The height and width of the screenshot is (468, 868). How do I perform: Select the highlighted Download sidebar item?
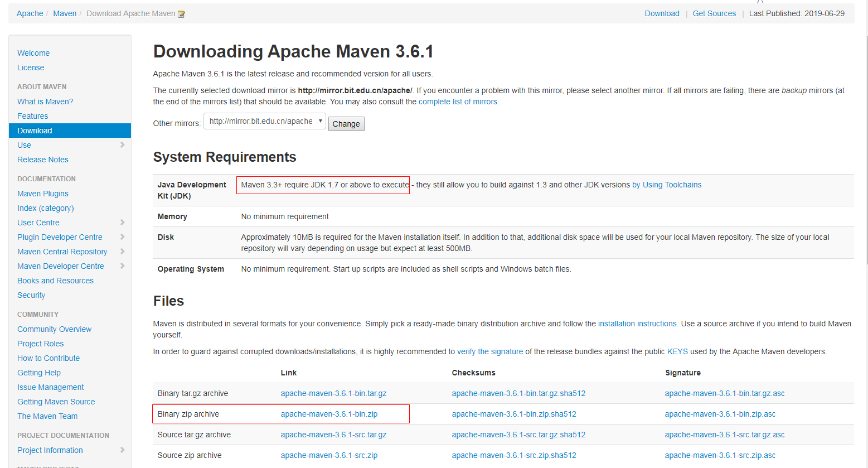pyautogui.click(x=70, y=131)
